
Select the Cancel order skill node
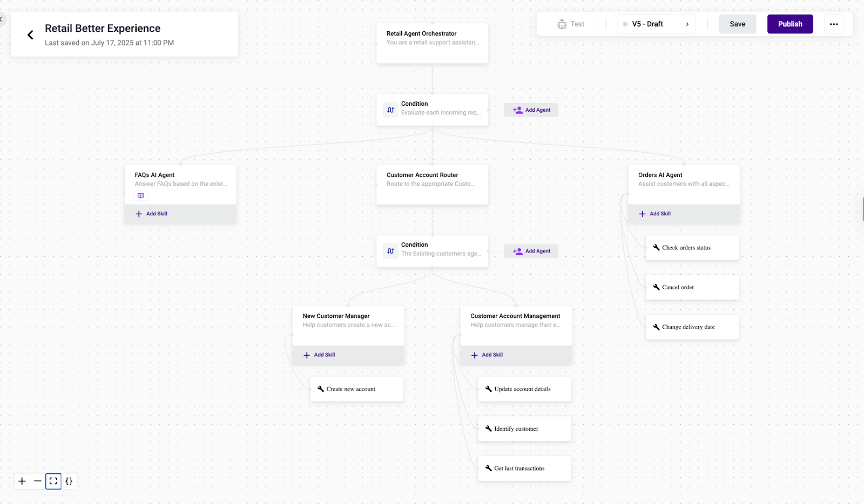(692, 287)
